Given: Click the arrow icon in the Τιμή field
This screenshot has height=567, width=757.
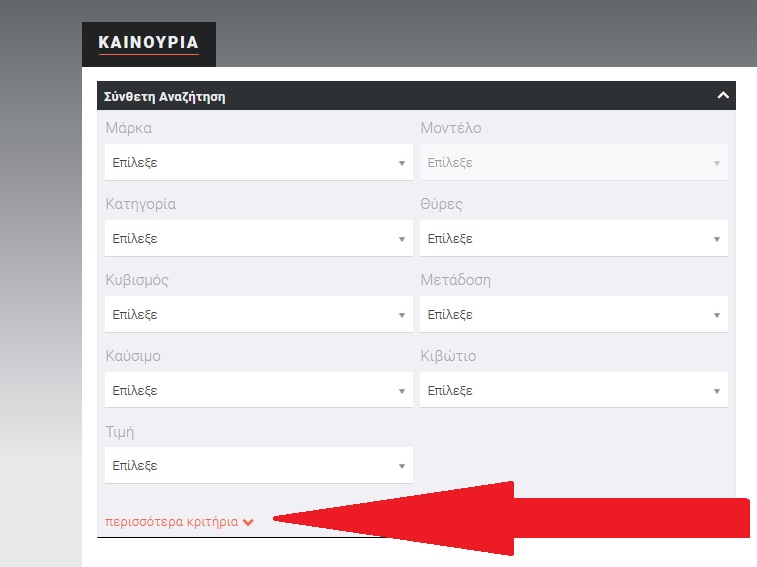Looking at the screenshot, I should tap(401, 466).
